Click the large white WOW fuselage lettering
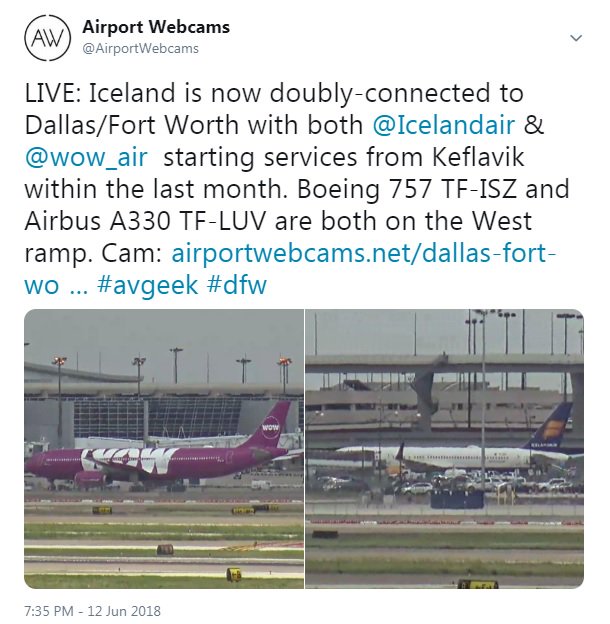The height and width of the screenshot is (624, 610). pos(130,459)
